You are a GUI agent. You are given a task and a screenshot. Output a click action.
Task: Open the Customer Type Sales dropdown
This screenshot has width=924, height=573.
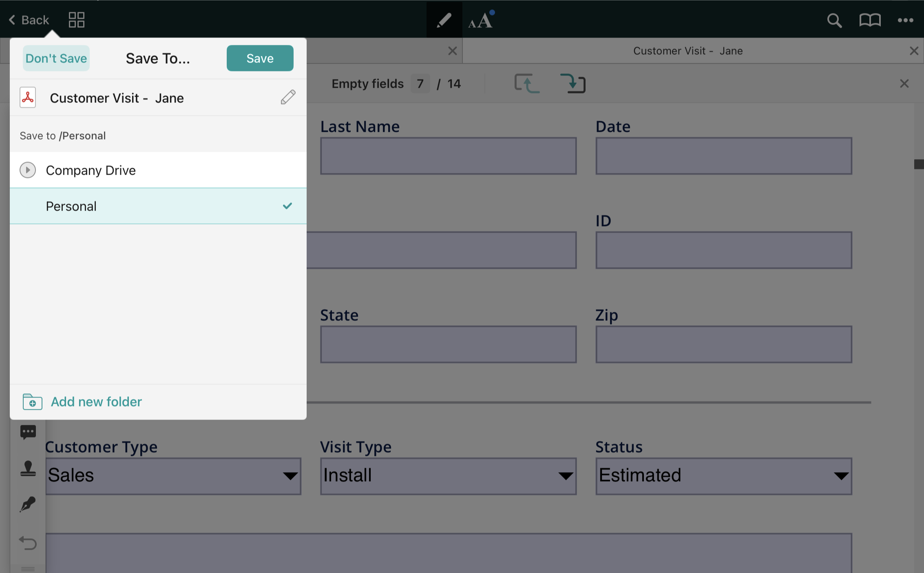click(x=173, y=476)
